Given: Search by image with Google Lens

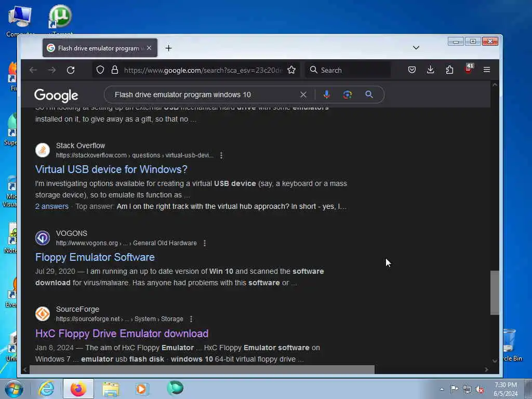Looking at the screenshot, I should (x=348, y=95).
